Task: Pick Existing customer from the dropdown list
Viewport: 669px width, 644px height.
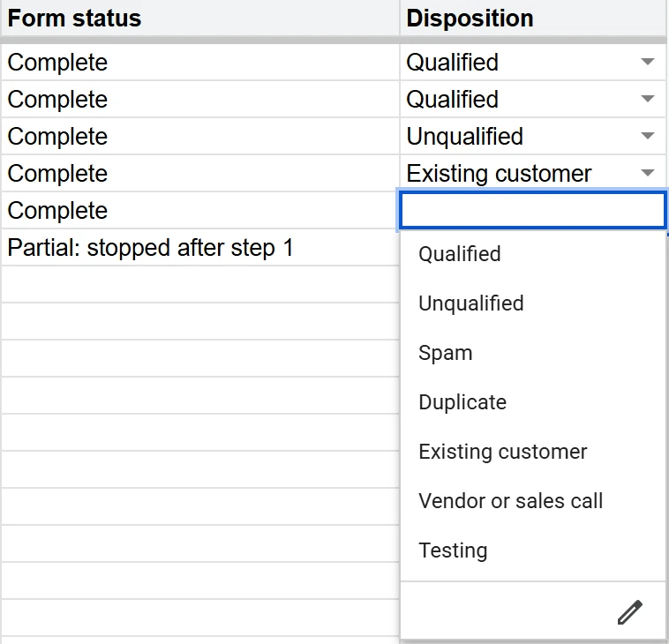Action: (532, 452)
